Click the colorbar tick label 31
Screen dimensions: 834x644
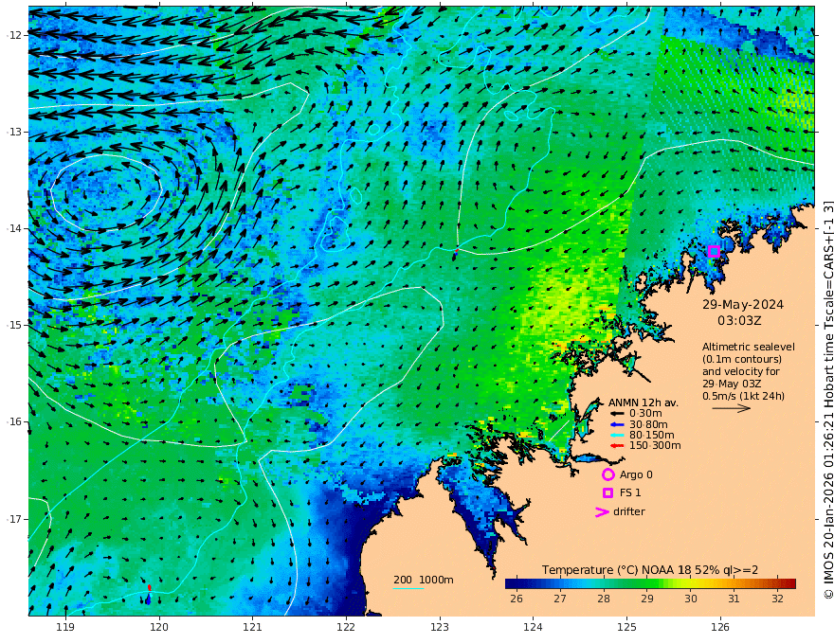click(734, 599)
